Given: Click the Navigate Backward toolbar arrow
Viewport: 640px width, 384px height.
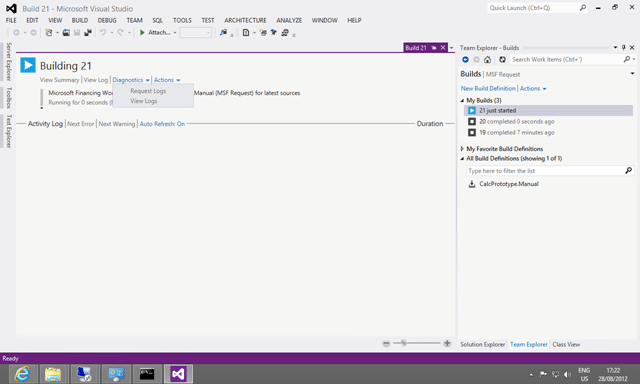Looking at the screenshot, I should click(16, 33).
